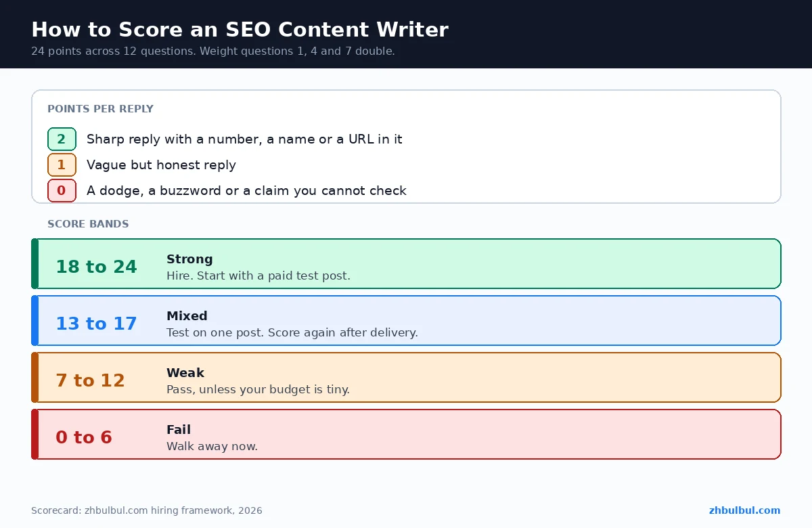This screenshot has height=528, width=812.
Task: Click the 'Scorecard: zhbulbul.com hiring framework, 2026' footer
Action: click(147, 510)
